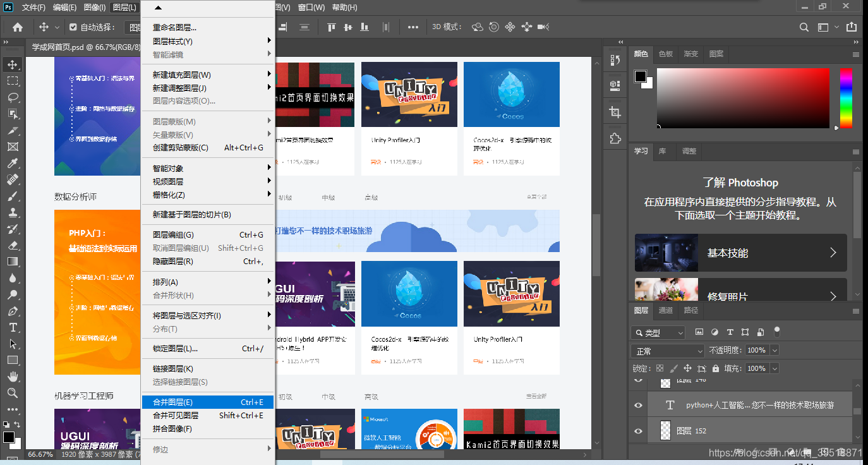Click the hue spectrum slider strip
The height and width of the screenshot is (465, 868).
point(845,98)
